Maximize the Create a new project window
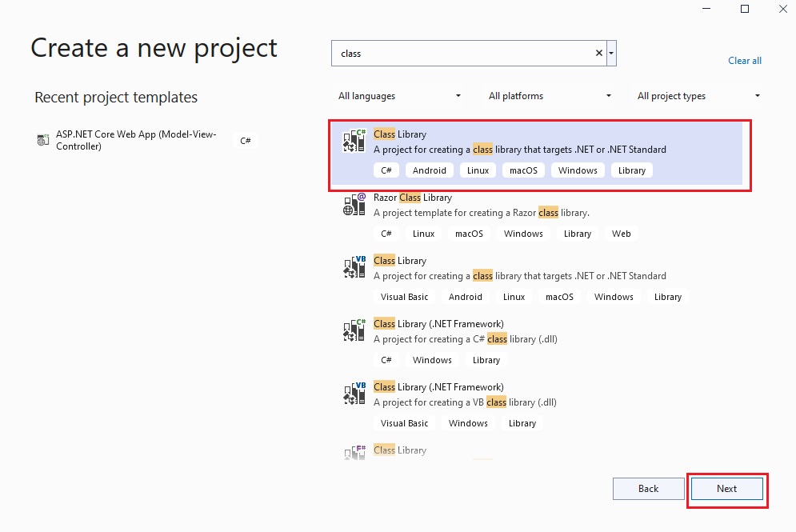 pyautogui.click(x=745, y=9)
